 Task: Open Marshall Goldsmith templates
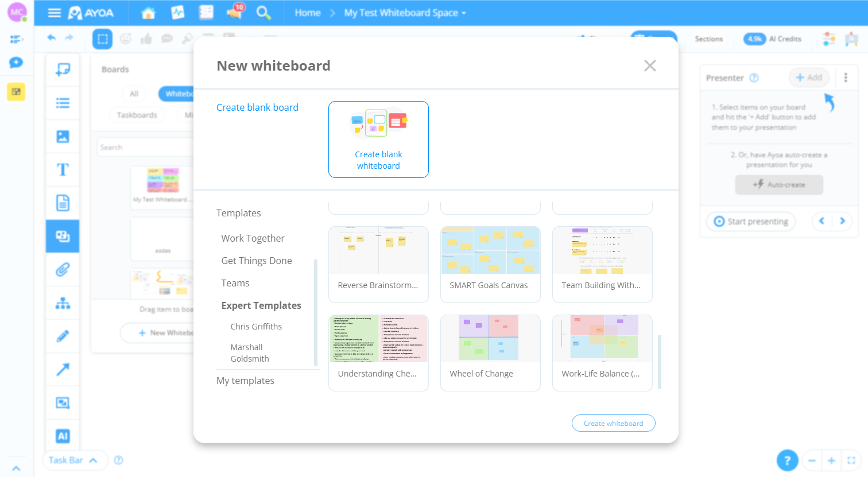pos(250,353)
